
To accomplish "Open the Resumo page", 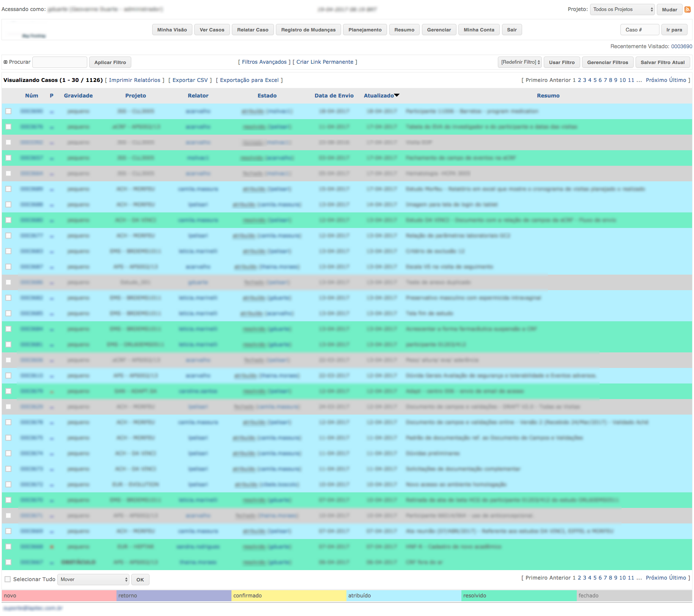I will click(x=404, y=30).
